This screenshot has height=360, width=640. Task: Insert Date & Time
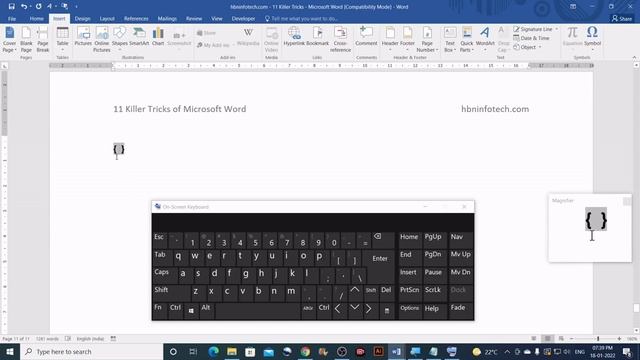pos(531,38)
